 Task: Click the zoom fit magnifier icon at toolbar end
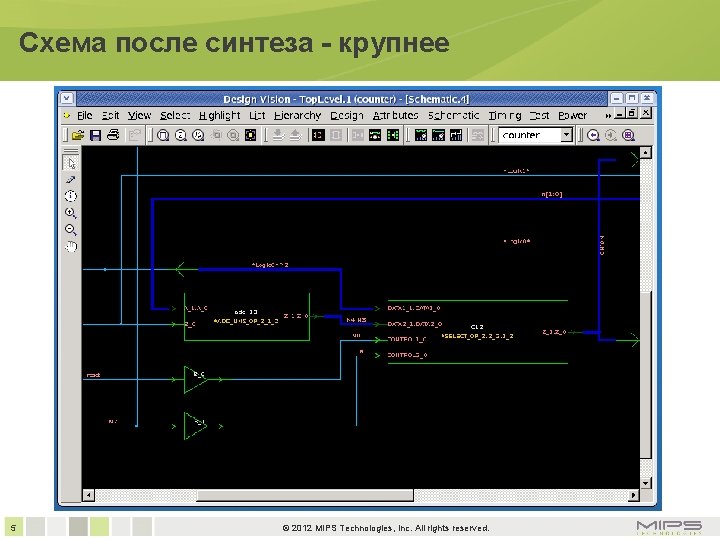click(x=628, y=135)
